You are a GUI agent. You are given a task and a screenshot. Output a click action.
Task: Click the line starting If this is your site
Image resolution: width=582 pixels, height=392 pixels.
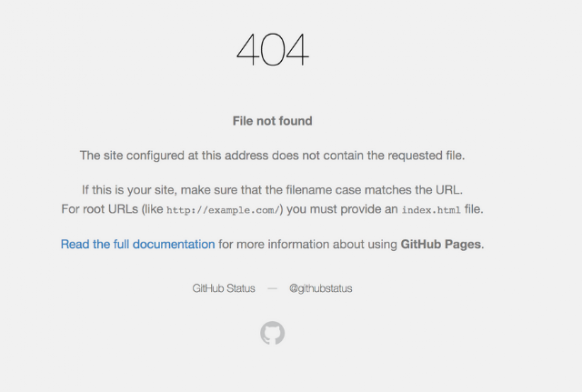[x=273, y=190]
